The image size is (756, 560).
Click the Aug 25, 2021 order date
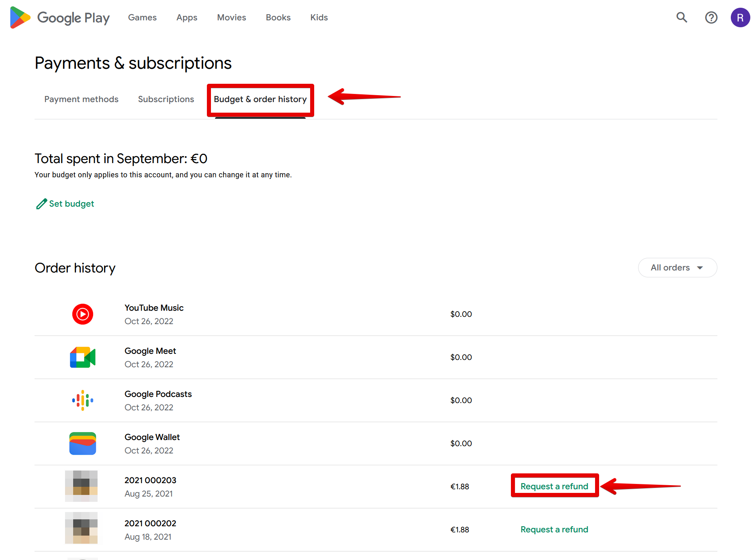[148, 494]
